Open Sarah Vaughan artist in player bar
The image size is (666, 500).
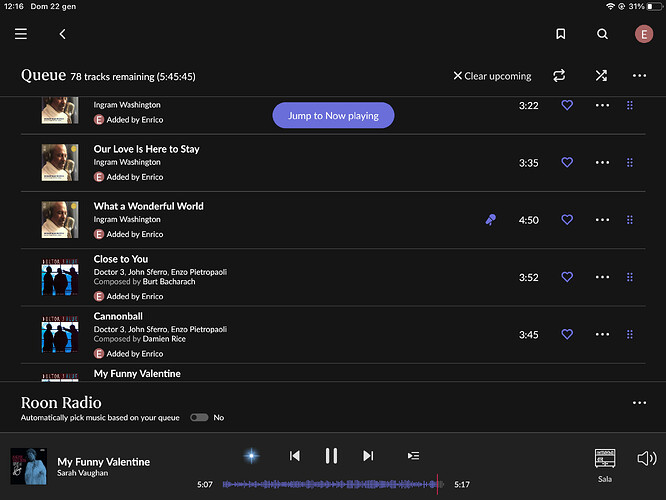82,473
